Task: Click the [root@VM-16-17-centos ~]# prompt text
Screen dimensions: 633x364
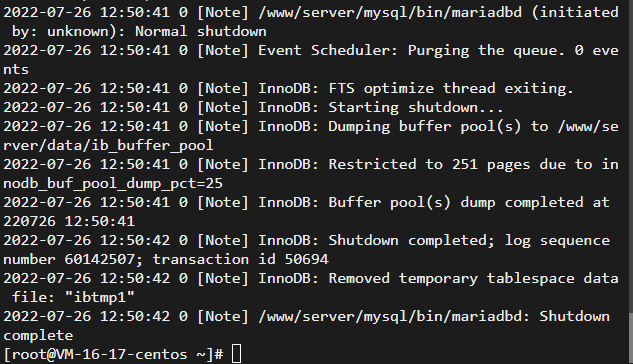Action: (113, 354)
